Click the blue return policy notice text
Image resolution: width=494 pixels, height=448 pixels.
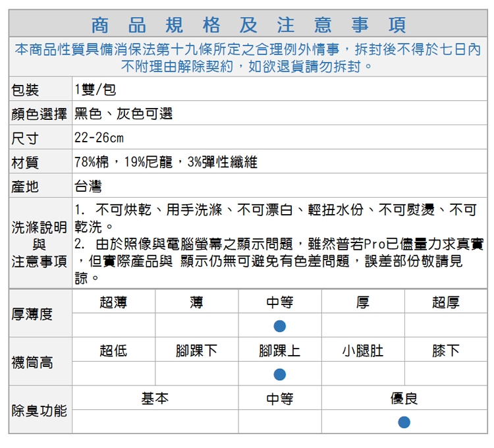(248, 58)
